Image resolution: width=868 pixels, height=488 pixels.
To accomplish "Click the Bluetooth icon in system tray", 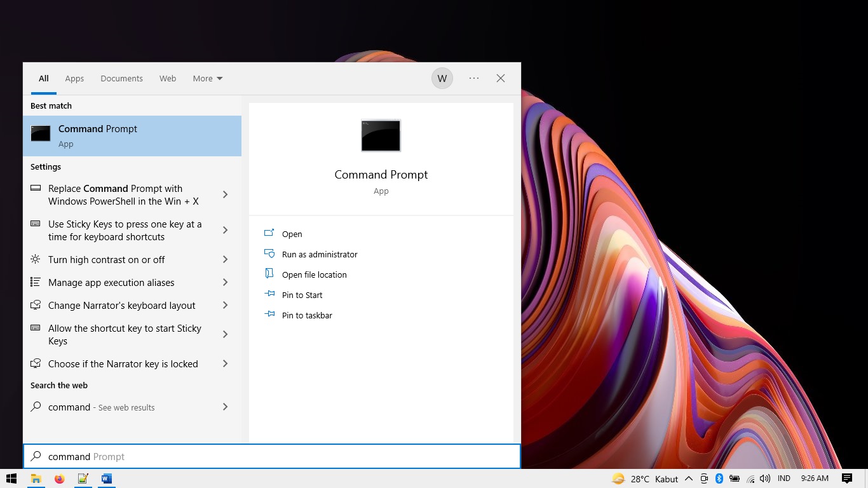I will click(x=719, y=478).
